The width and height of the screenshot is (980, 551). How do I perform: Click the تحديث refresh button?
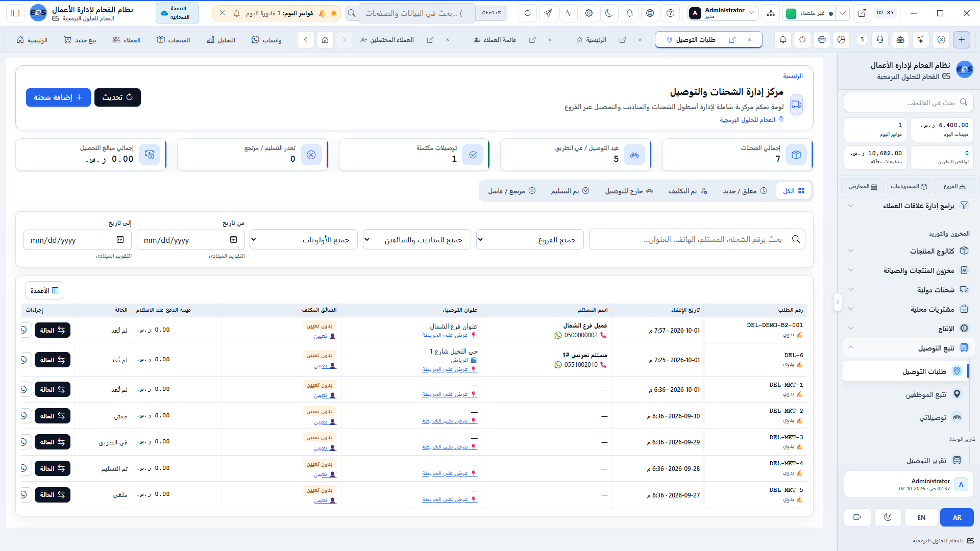click(117, 97)
